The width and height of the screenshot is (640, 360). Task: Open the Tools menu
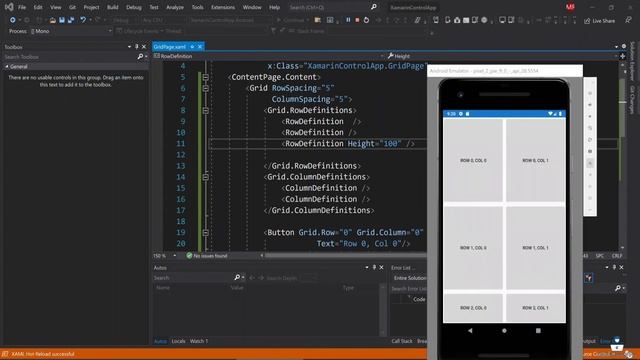(x=197, y=7)
